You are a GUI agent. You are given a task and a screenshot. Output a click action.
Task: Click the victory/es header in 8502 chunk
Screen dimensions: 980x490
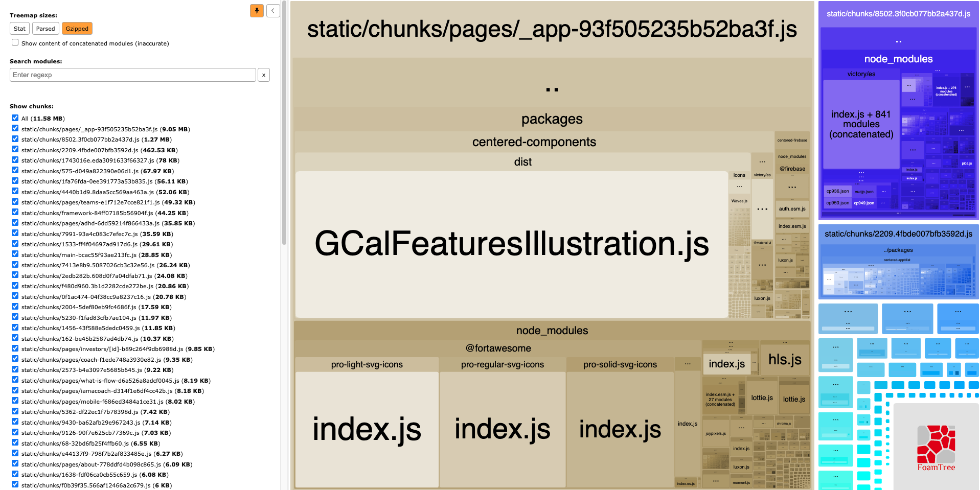(861, 74)
